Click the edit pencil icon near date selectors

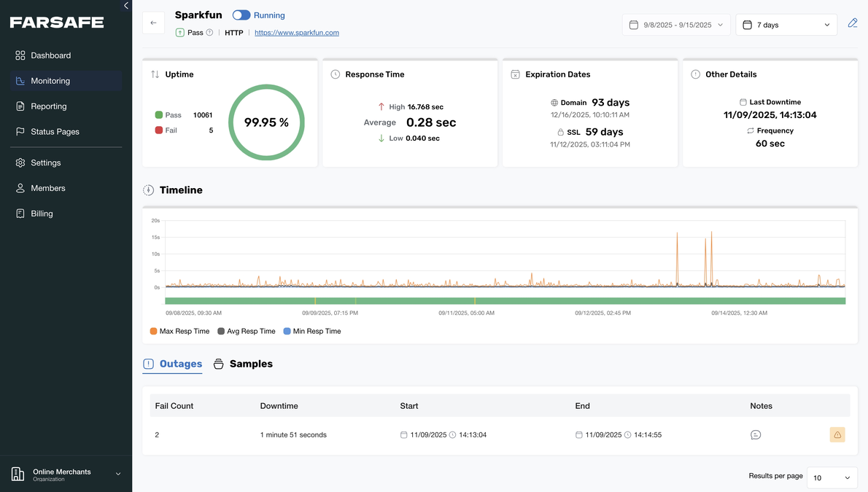tap(853, 23)
